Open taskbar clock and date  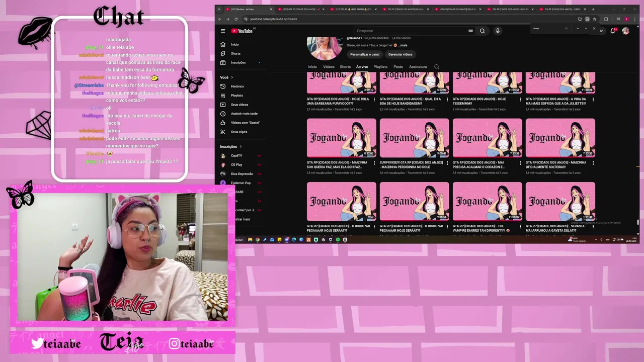pos(631,240)
